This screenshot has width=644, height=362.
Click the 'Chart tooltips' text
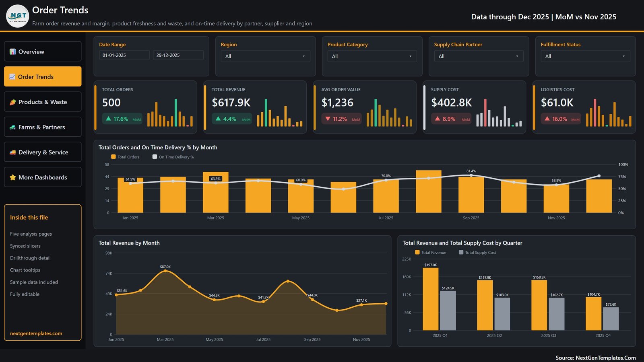(x=25, y=270)
